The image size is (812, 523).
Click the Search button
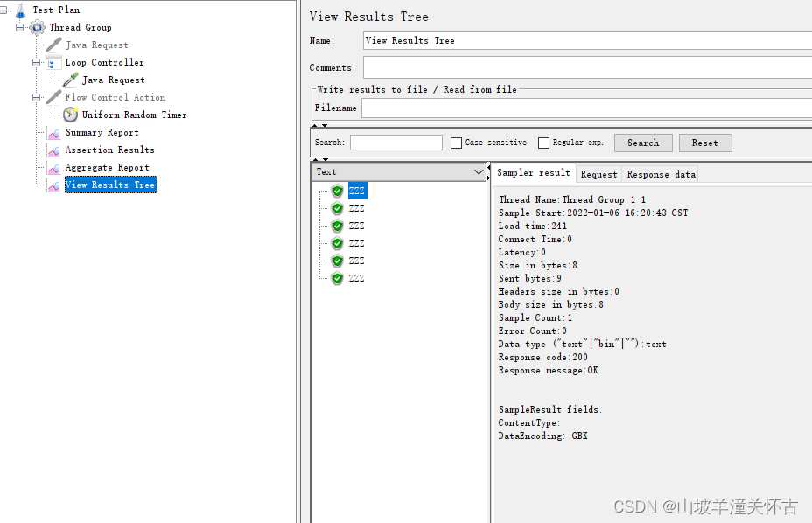pos(643,143)
